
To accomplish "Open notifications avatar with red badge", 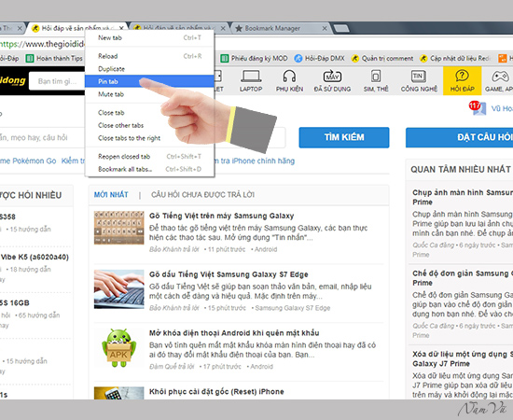I will click(x=478, y=107).
